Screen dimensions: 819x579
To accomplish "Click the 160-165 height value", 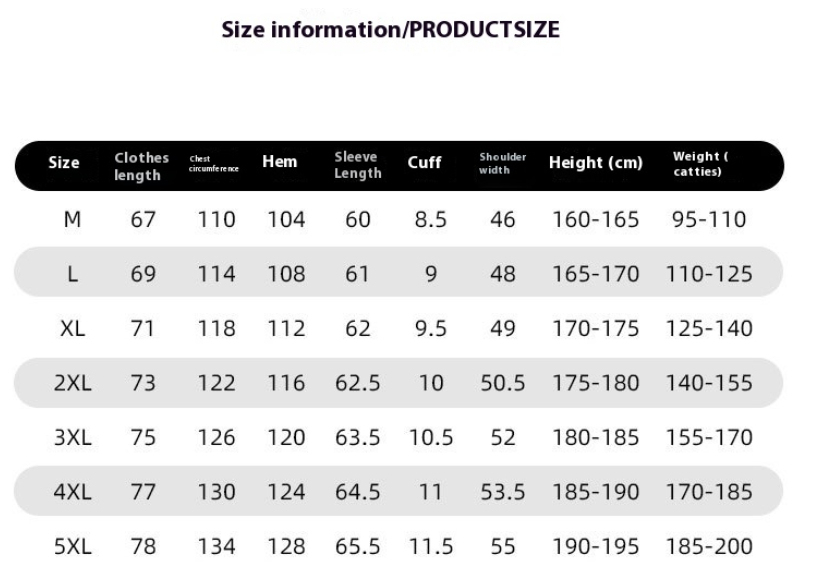I will point(596,219).
